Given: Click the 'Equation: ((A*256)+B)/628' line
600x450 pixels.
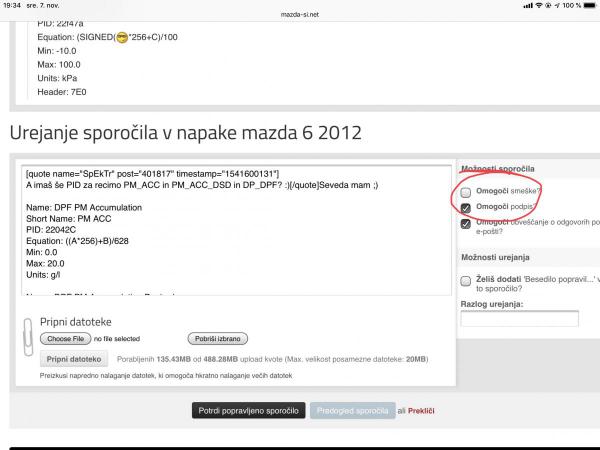Looking at the screenshot, I should point(77,241).
